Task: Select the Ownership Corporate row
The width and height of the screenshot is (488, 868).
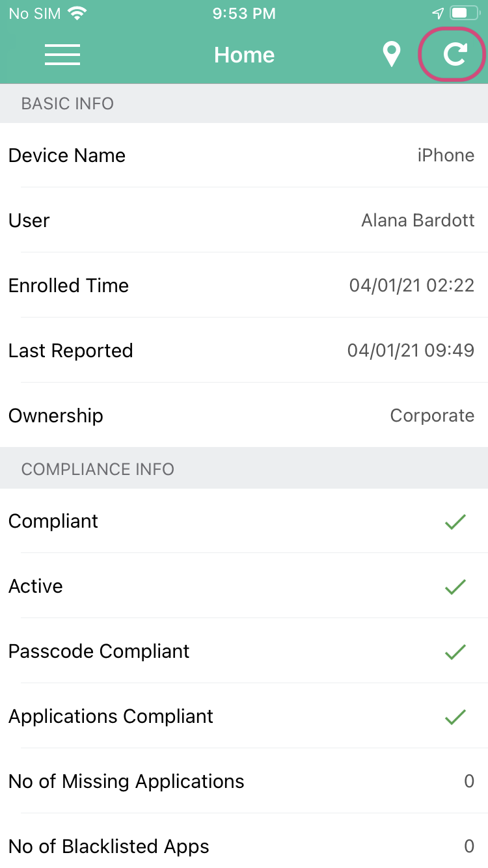Action: [x=244, y=415]
